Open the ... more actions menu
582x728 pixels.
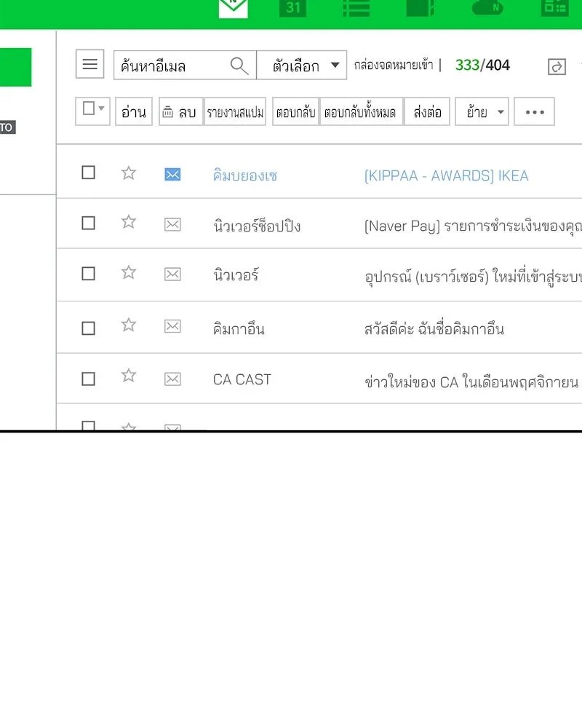534,111
